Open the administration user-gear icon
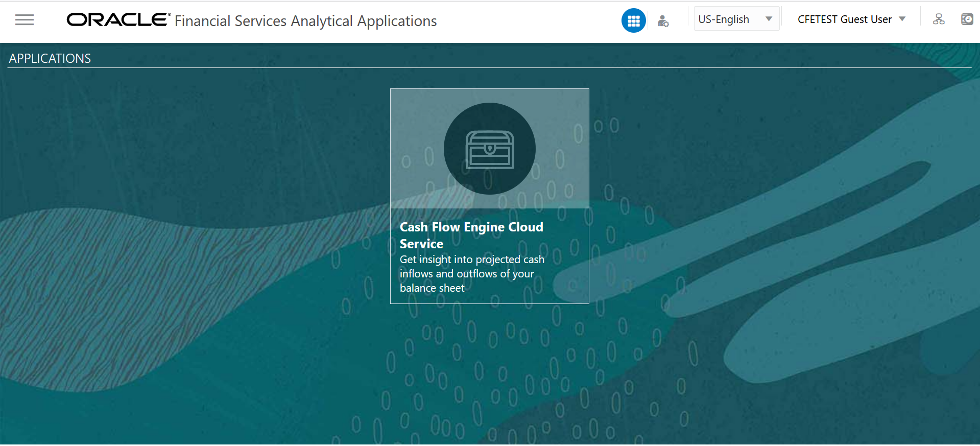This screenshot has width=980, height=446. pyautogui.click(x=663, y=21)
